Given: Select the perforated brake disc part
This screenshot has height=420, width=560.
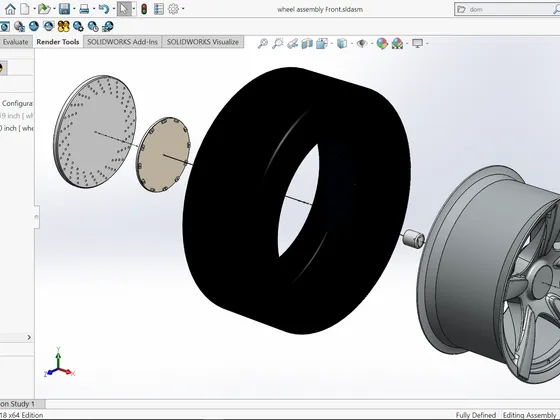Looking at the screenshot, I should [x=95, y=131].
